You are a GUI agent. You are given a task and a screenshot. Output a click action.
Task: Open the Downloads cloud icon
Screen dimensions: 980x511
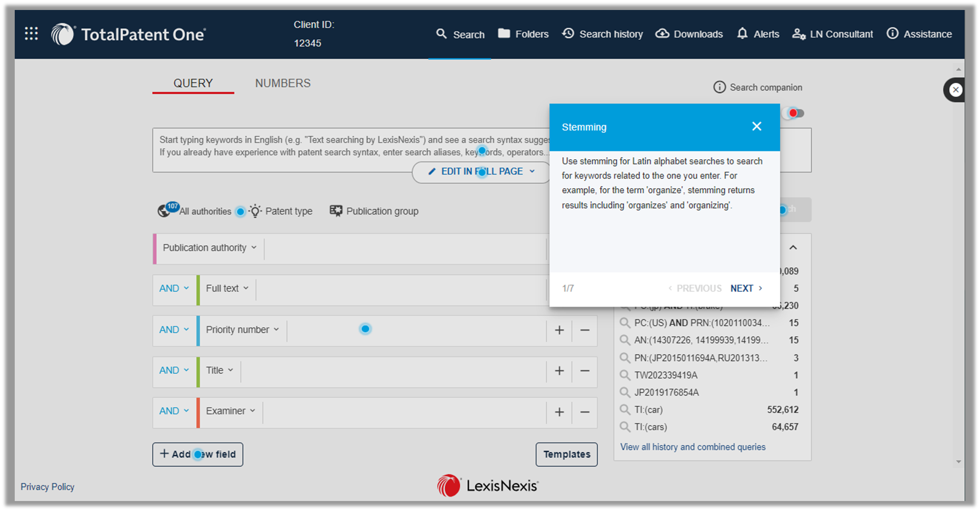662,33
